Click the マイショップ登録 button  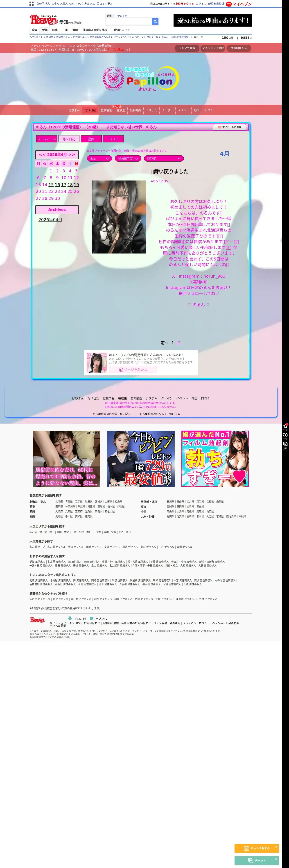click(213, 48)
